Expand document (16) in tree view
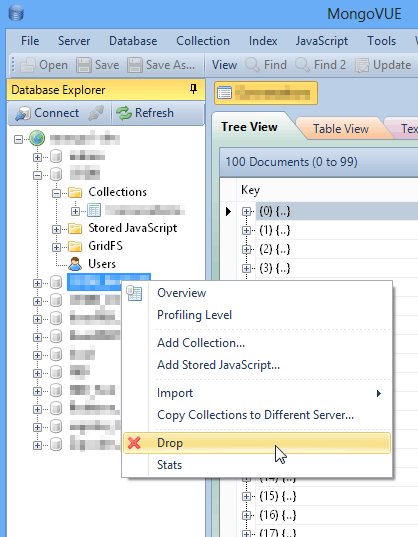Screen dimensions: 418x537 point(246,515)
